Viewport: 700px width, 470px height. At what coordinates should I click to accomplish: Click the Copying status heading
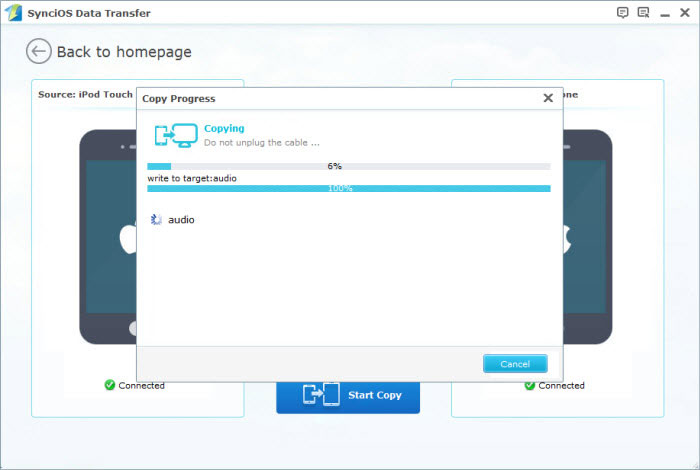[224, 129]
